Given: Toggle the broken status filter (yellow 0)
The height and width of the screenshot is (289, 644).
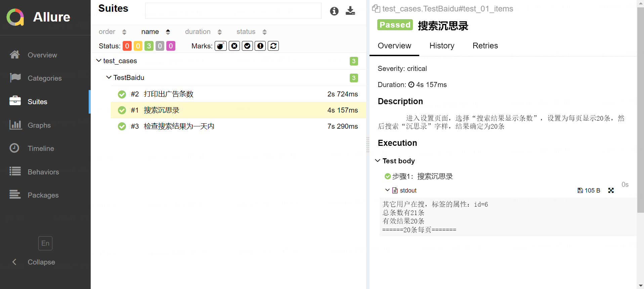Looking at the screenshot, I should (x=138, y=46).
